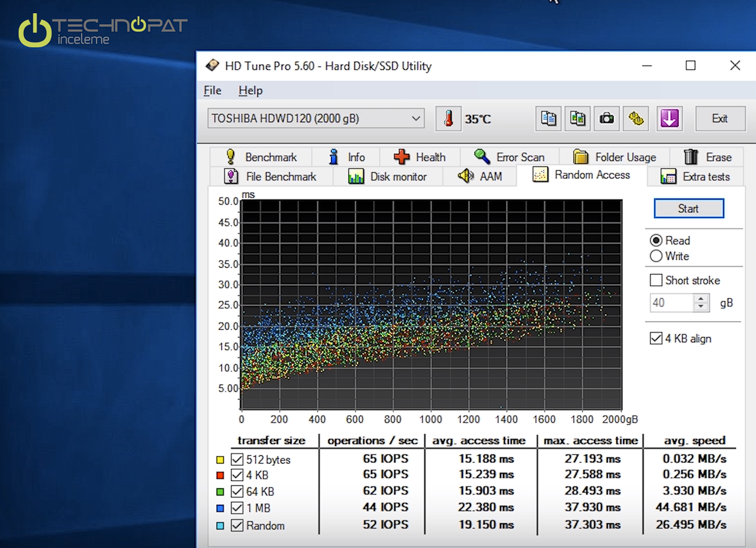Viewport: 756px width, 548px height.
Task: Open options via the tools icon
Action: 636,119
